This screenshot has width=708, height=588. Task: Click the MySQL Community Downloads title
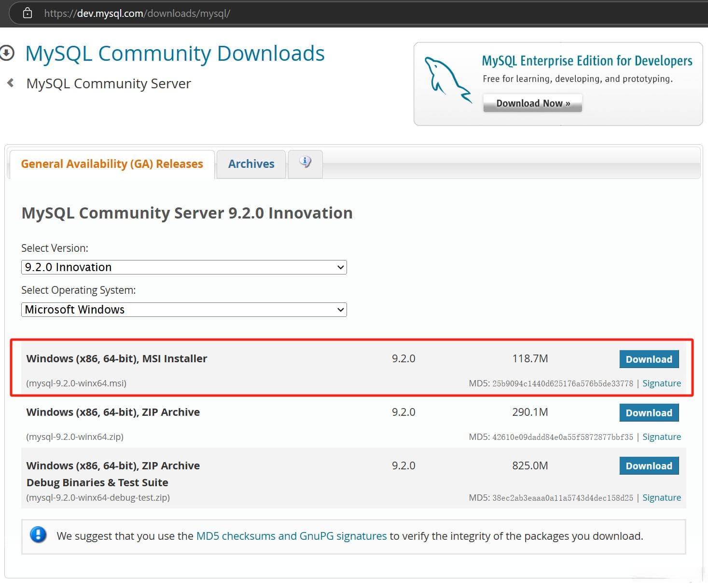pyautogui.click(x=175, y=53)
